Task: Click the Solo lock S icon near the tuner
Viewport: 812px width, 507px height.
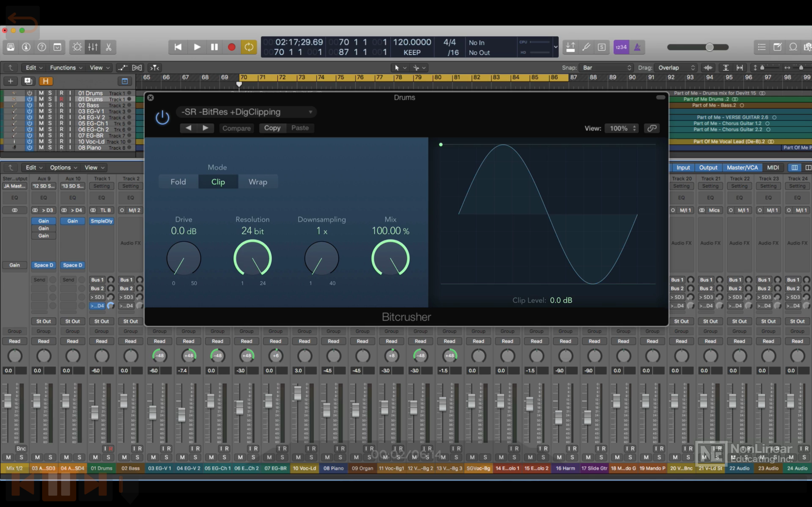Action: [x=601, y=47]
